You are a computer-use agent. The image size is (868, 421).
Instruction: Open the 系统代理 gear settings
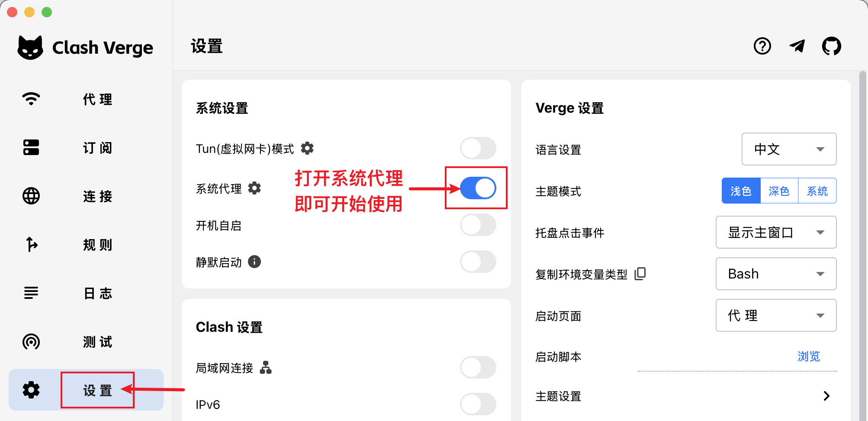click(x=254, y=188)
